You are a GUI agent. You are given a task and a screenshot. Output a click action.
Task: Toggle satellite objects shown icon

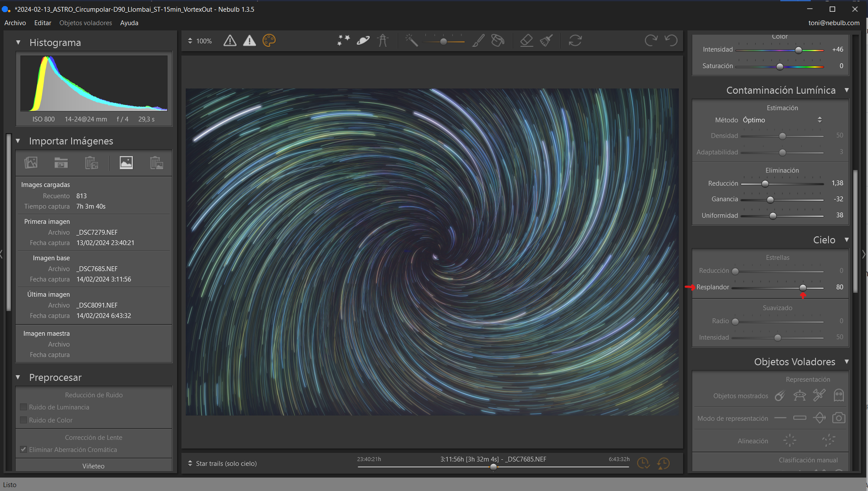tap(819, 395)
